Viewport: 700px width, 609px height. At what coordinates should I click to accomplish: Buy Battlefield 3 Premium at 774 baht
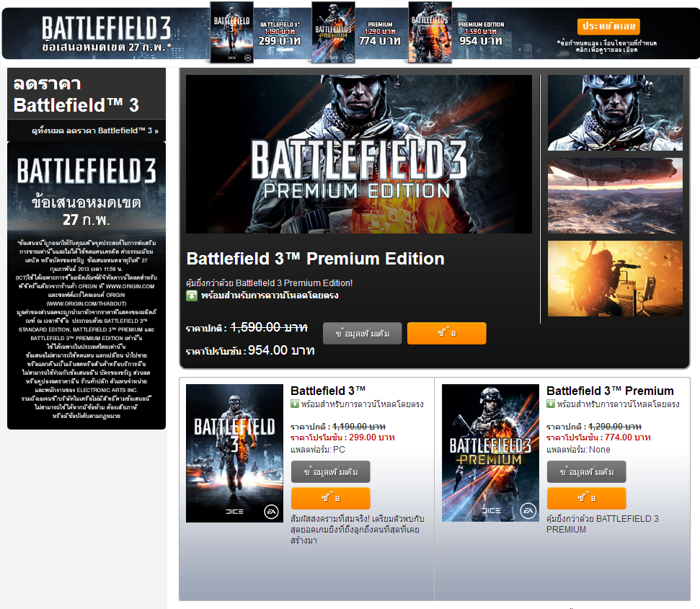point(586,498)
